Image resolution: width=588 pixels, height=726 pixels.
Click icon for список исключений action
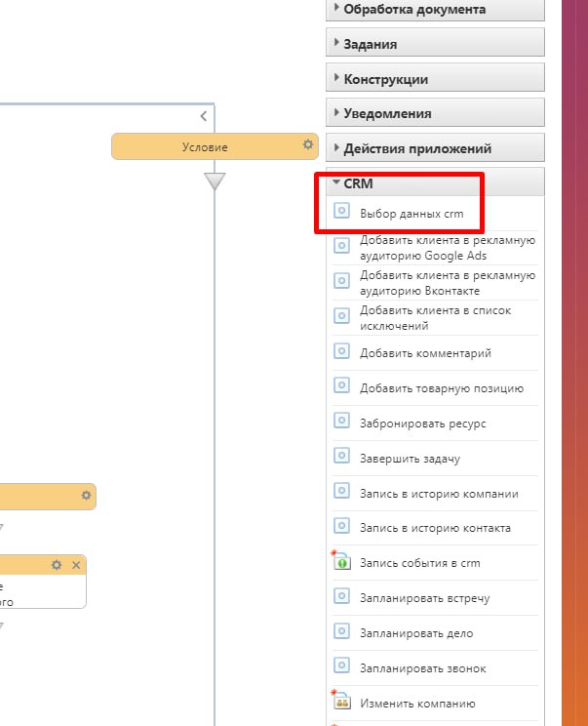(x=341, y=316)
